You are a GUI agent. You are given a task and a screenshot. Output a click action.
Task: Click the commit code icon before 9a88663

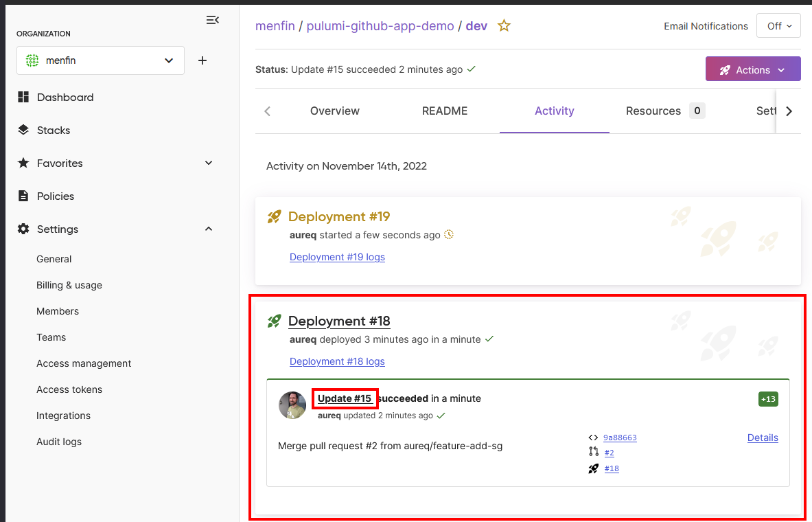593,437
